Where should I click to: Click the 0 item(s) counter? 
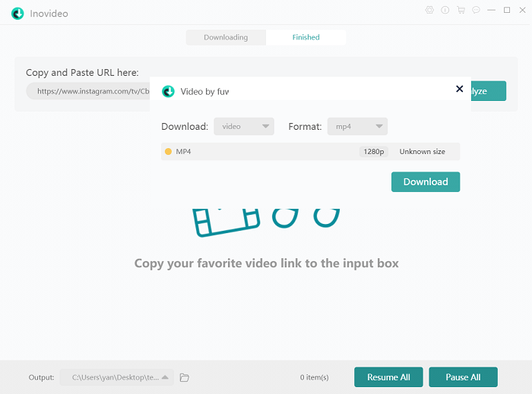[314, 377]
